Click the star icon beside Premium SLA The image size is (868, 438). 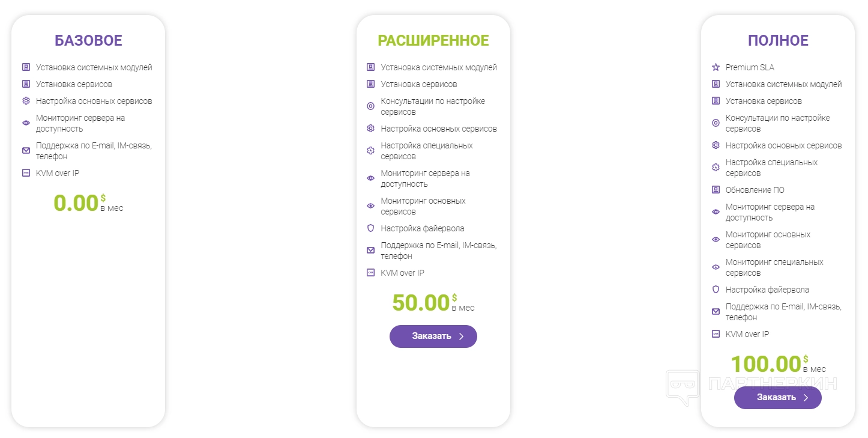[715, 67]
